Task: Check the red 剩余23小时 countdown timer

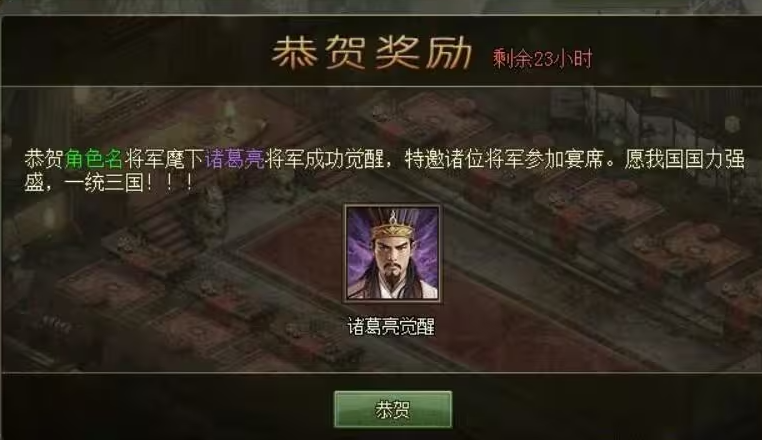Action: (x=542, y=59)
